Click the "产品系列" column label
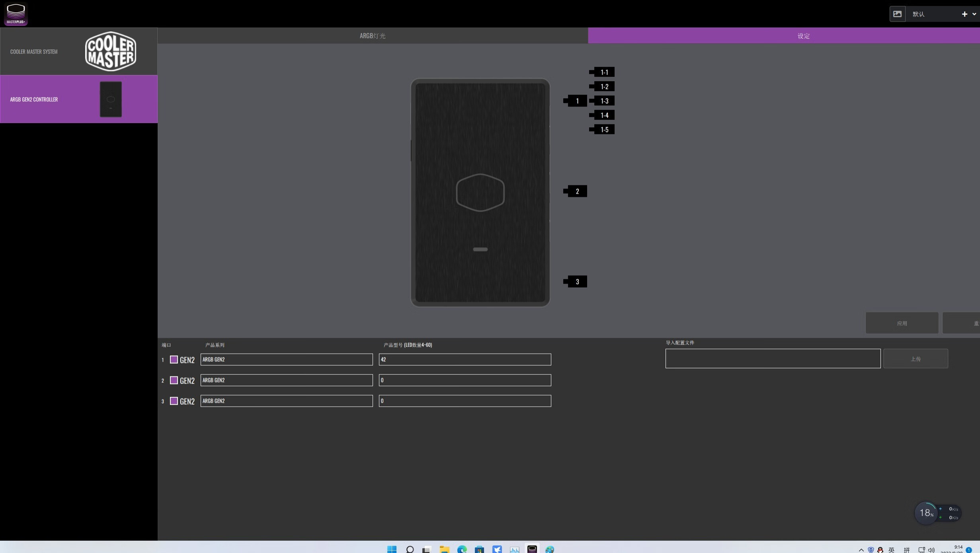980x553 pixels. pos(215,345)
